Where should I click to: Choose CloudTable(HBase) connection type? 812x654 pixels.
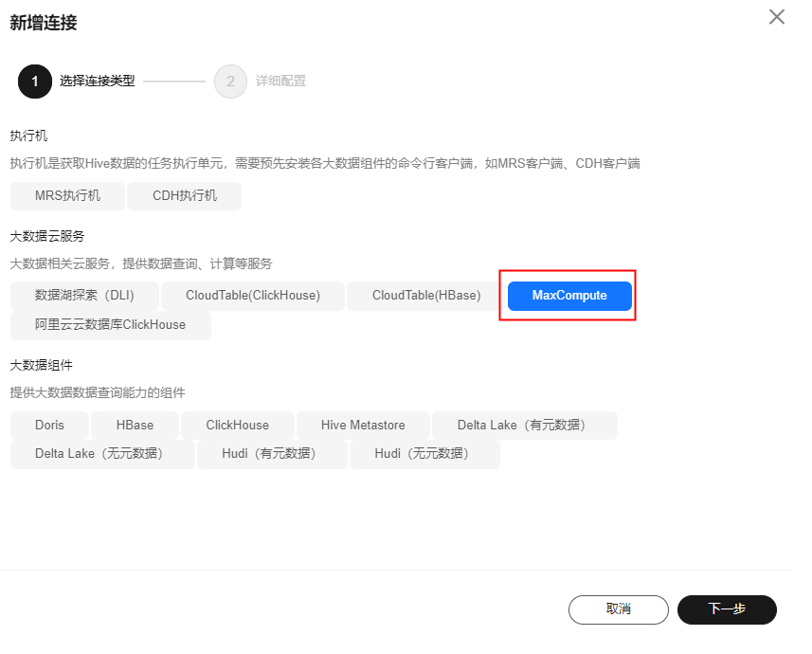tap(426, 296)
